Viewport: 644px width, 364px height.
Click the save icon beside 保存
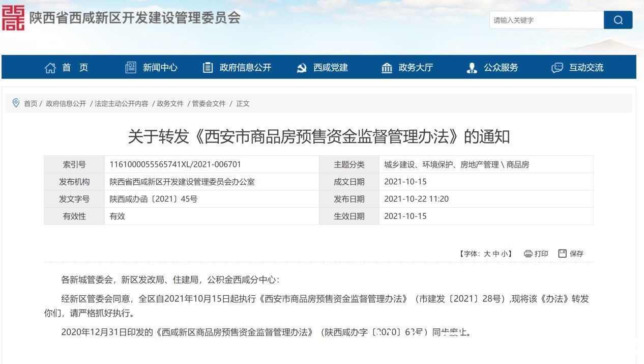pos(562,254)
